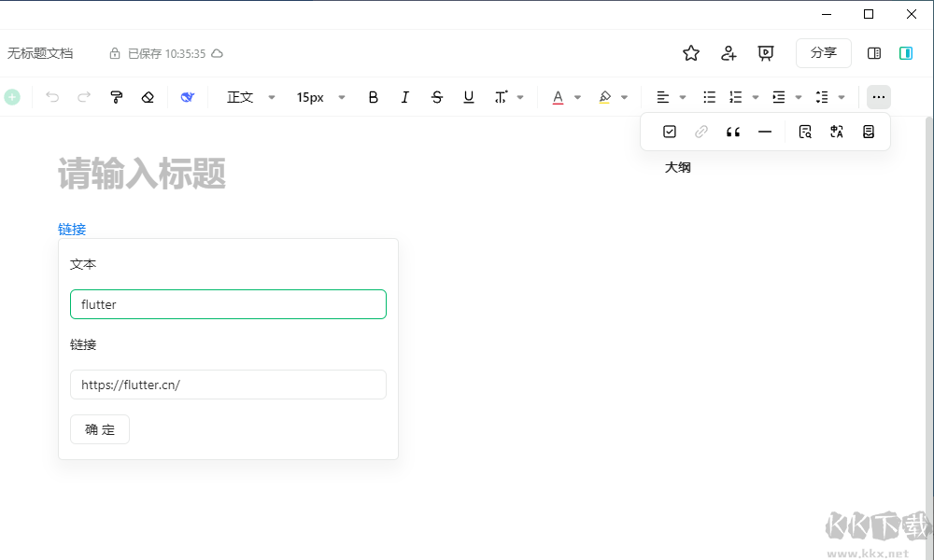The image size is (934, 560).
Task: Click the format painter icon
Action: pyautogui.click(x=117, y=97)
